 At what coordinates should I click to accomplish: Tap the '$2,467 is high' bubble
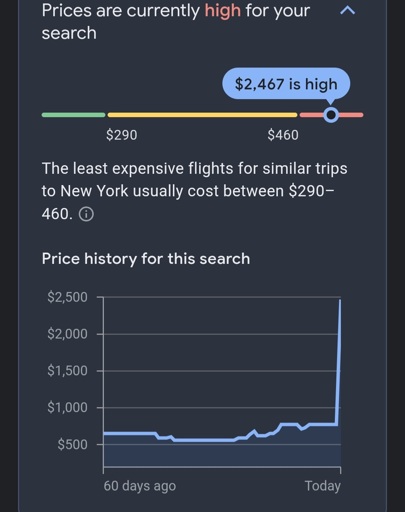pyautogui.click(x=286, y=84)
